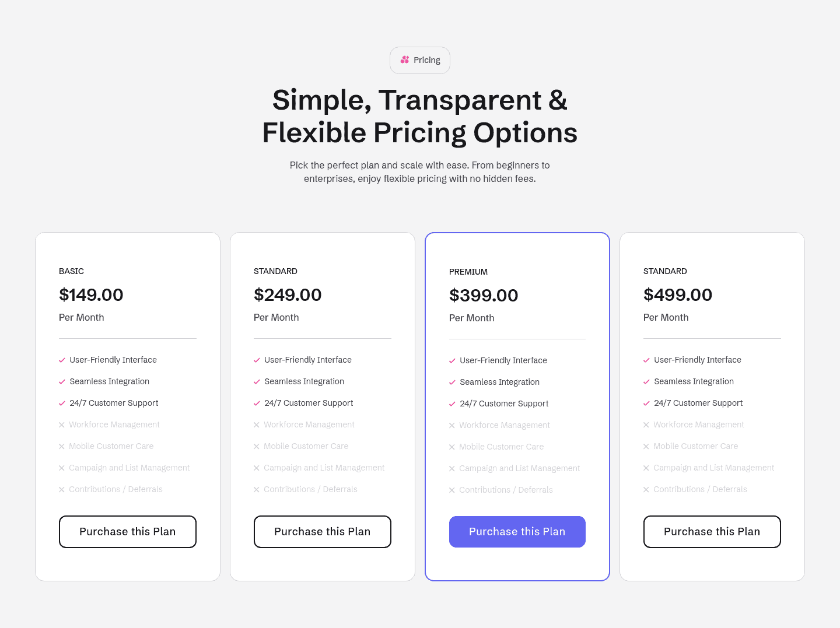Viewport: 840px width, 628px height.
Task: Purchase the Basic plan
Action: 127,531
